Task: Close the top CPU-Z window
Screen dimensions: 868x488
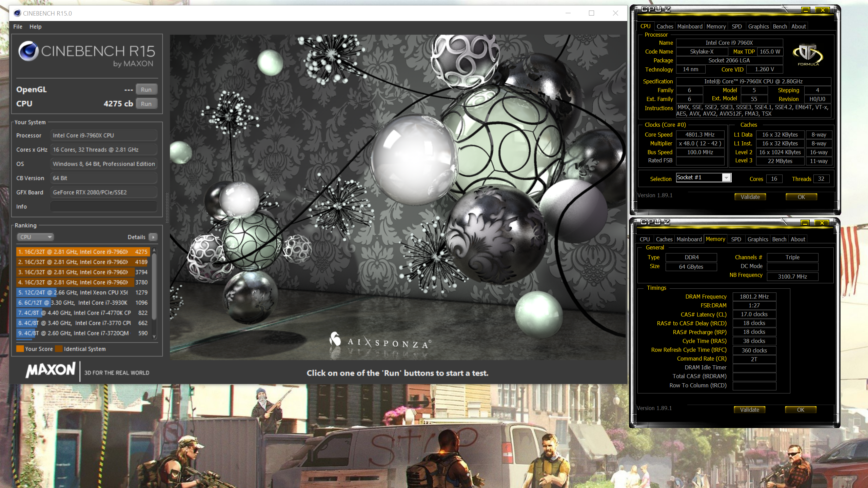Action: 822,10
